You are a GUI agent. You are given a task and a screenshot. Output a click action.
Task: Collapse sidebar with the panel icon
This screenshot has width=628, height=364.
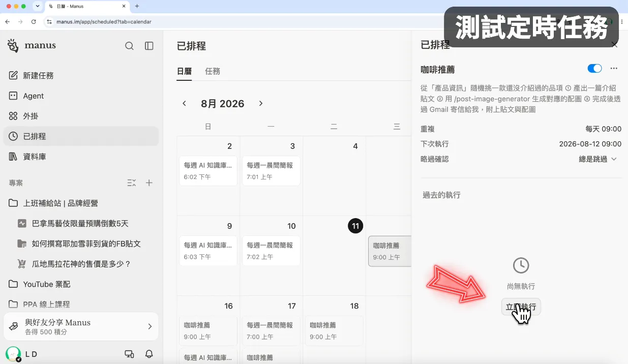click(x=149, y=46)
